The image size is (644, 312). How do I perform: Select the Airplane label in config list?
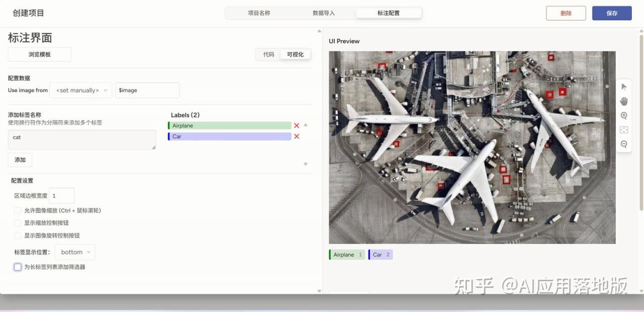[x=230, y=126]
